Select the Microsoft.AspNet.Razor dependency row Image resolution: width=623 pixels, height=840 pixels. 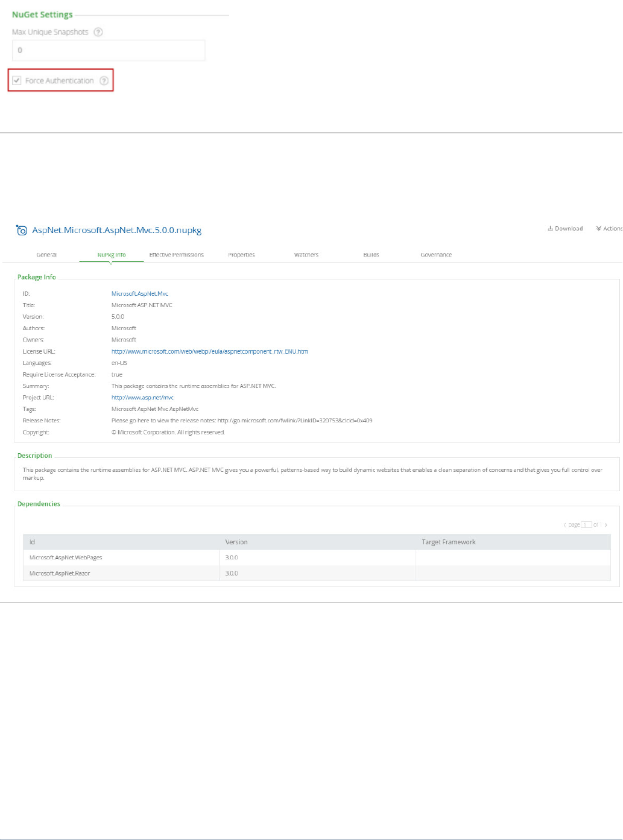click(317, 573)
